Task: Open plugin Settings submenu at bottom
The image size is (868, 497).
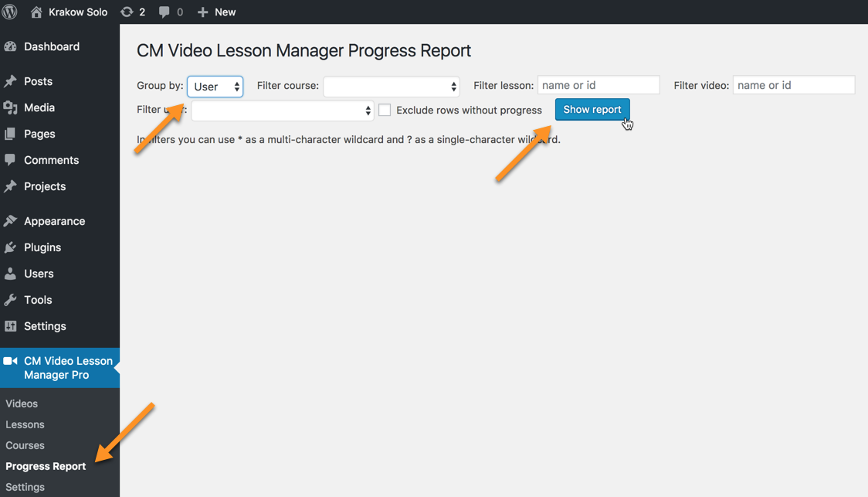Action: (25, 487)
